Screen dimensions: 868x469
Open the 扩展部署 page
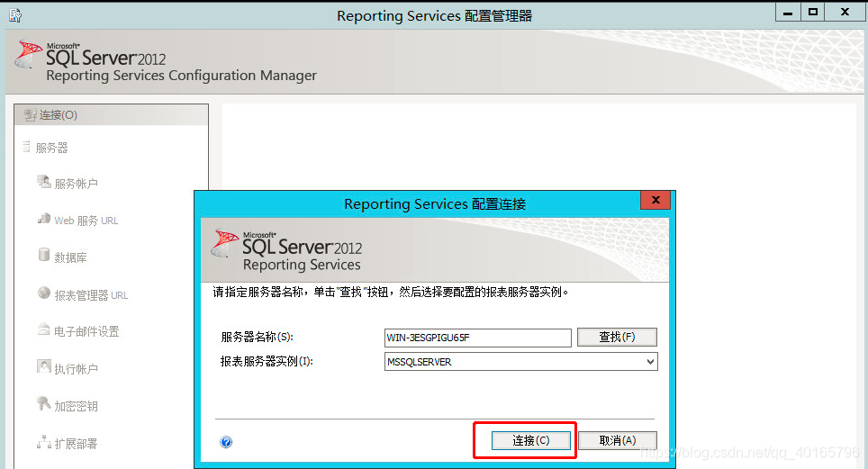(76, 444)
